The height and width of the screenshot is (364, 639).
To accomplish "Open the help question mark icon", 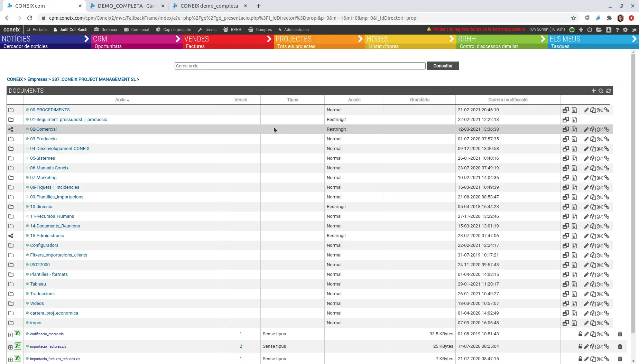I will tap(617, 30).
